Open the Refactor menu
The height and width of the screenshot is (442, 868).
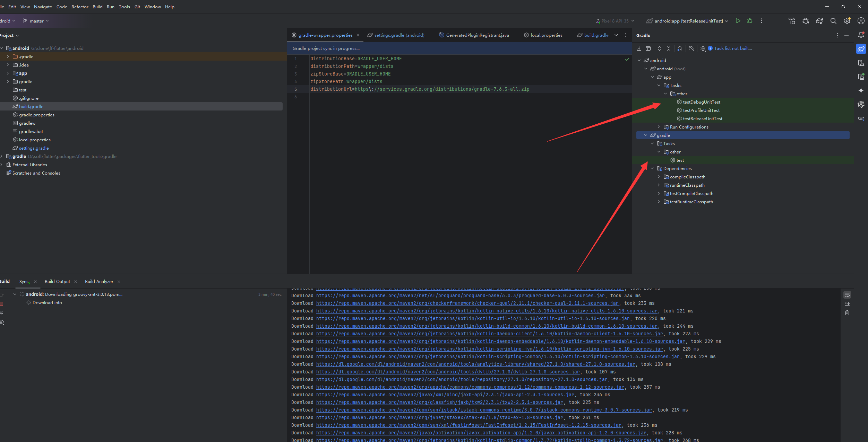(80, 7)
